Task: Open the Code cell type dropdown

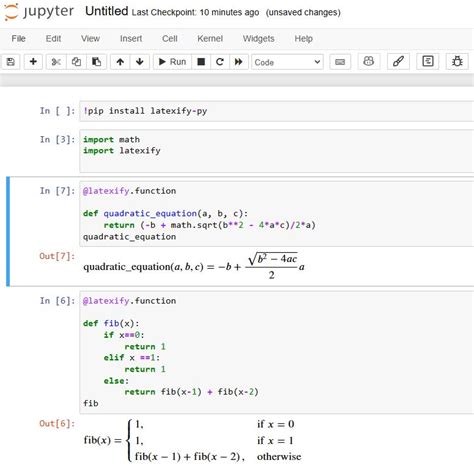Action: 287,62
